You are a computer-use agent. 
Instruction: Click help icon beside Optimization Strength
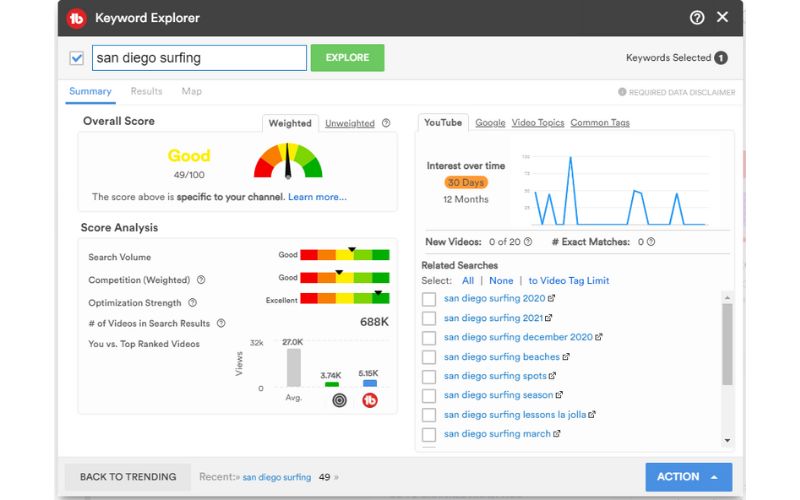point(192,303)
